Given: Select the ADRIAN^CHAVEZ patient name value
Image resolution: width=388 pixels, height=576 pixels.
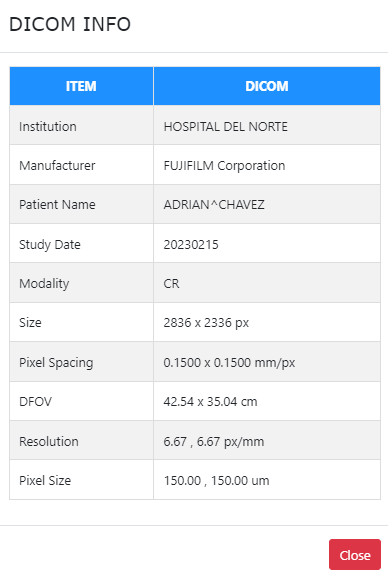Looking at the screenshot, I should tap(214, 205).
